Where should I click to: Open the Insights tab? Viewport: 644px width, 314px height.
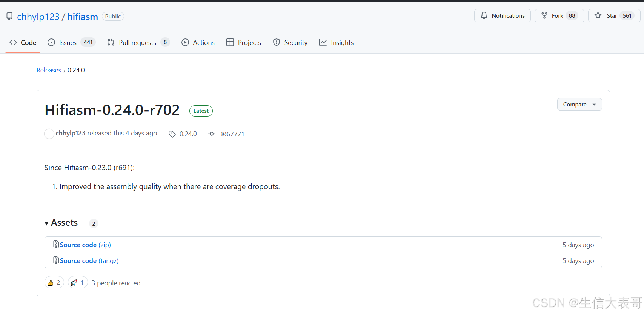pos(337,43)
